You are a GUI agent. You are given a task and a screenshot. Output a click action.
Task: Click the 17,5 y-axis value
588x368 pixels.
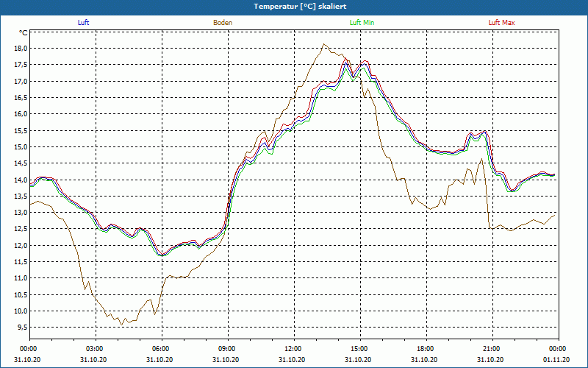pyautogui.click(x=21, y=65)
